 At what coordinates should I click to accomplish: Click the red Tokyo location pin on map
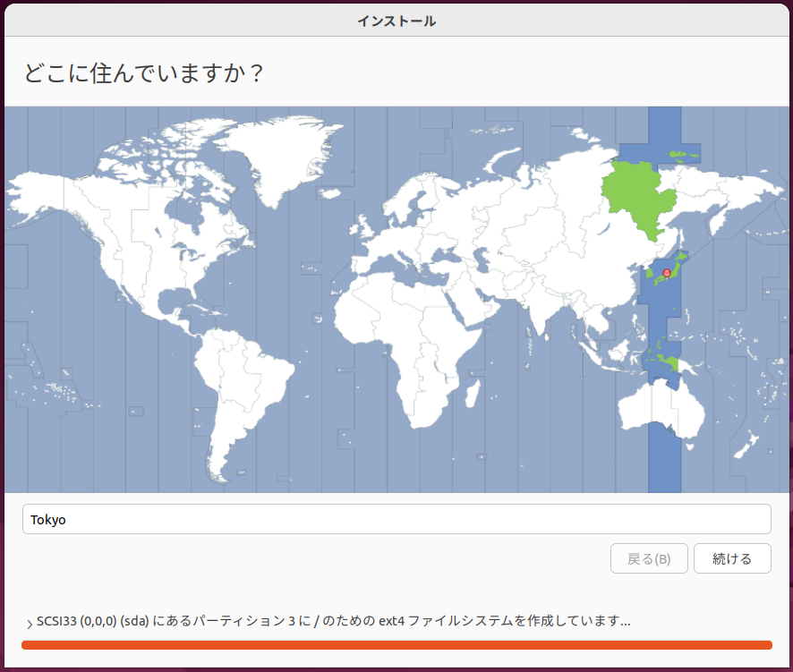pyautogui.click(x=667, y=273)
